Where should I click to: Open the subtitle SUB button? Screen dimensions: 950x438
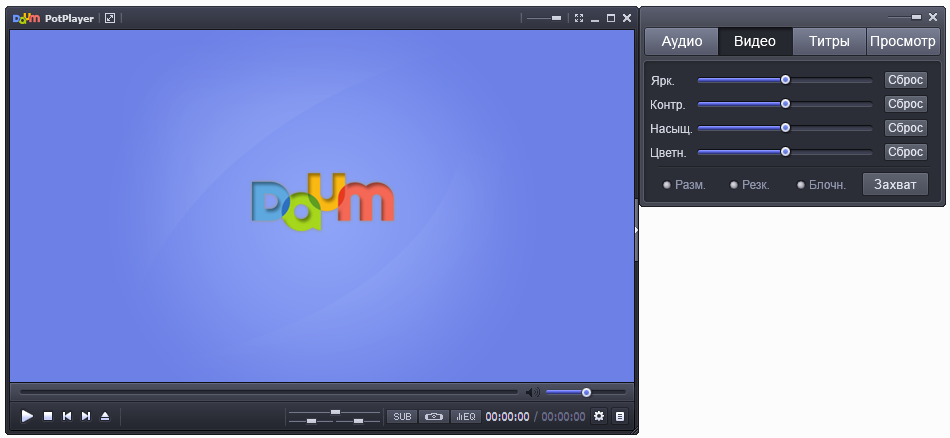pos(402,417)
